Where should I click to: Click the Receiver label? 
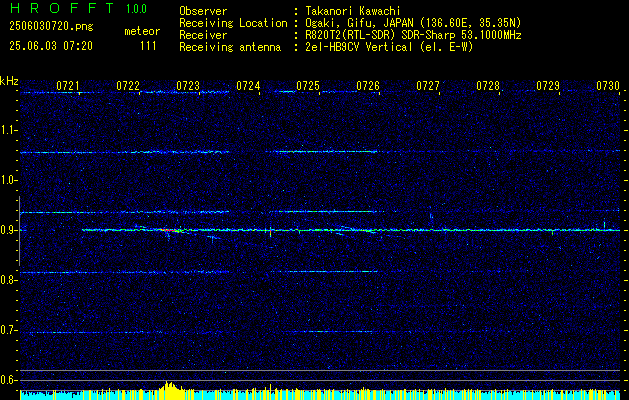coord(203,35)
